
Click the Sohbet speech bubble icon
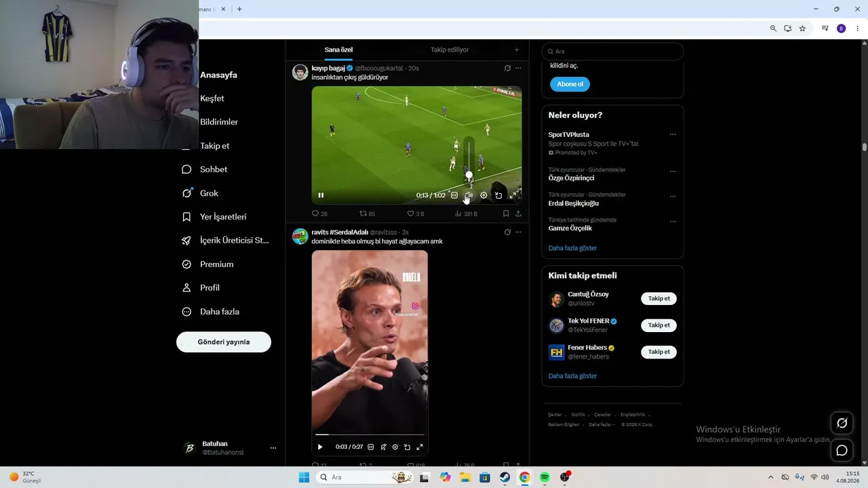click(x=186, y=169)
